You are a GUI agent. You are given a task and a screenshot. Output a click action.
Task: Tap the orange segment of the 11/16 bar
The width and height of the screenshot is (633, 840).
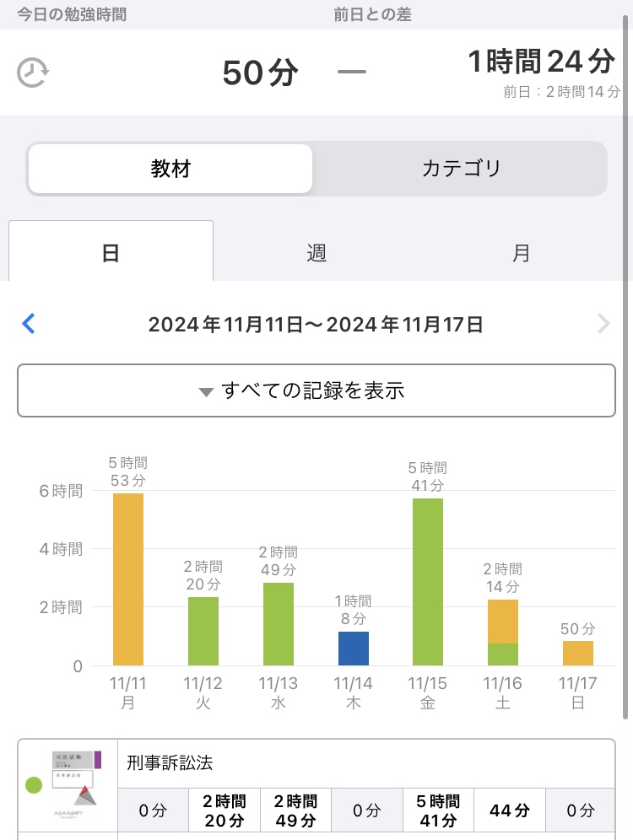pos(503,622)
